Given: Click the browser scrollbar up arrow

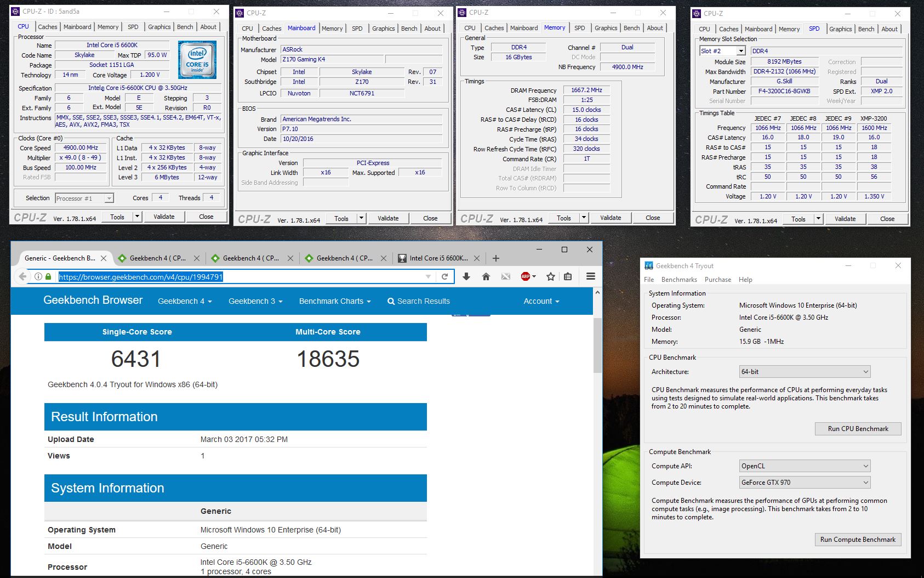Looking at the screenshot, I should [597, 292].
